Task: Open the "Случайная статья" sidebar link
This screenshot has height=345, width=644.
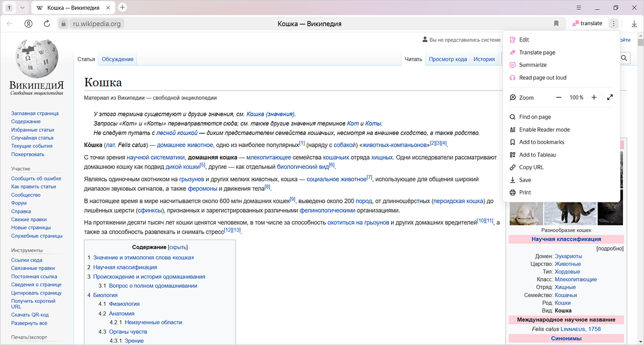Action: (32, 138)
